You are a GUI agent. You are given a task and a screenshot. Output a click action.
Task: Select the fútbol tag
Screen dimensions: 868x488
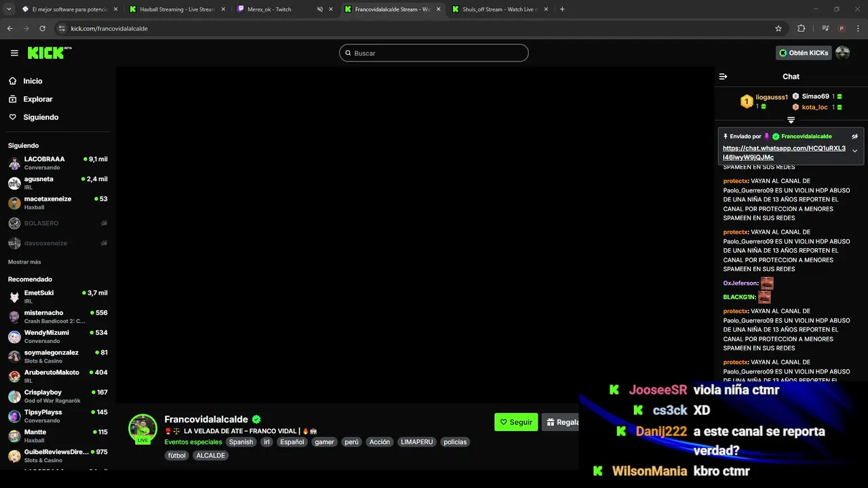tap(176, 455)
